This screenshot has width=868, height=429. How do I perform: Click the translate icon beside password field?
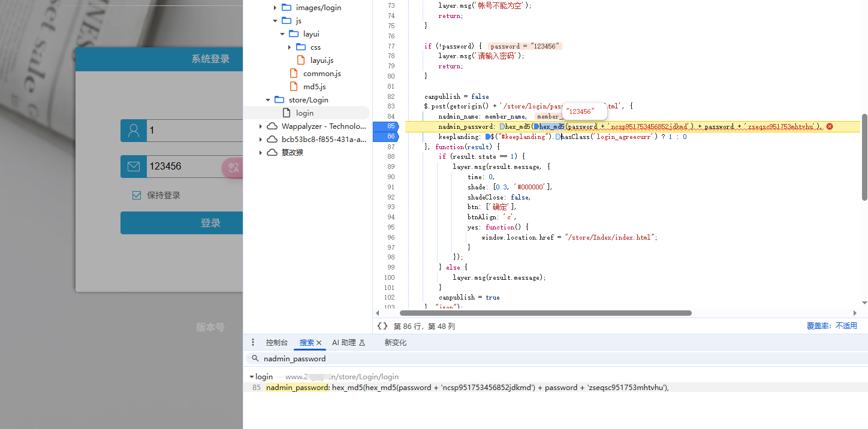coord(233,168)
